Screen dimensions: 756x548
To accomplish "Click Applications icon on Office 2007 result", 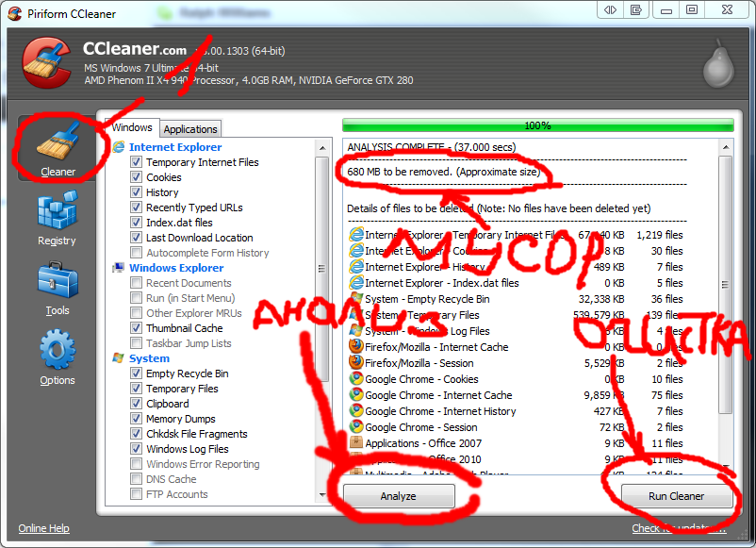I will 356,442.
